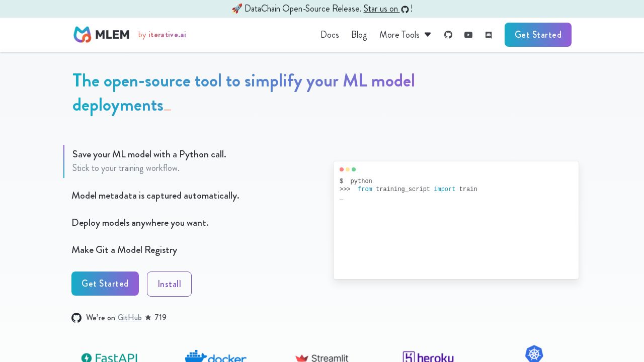Follow the "Star us on" banner link
Viewport: 644px width, 362px height.
pyautogui.click(x=386, y=9)
